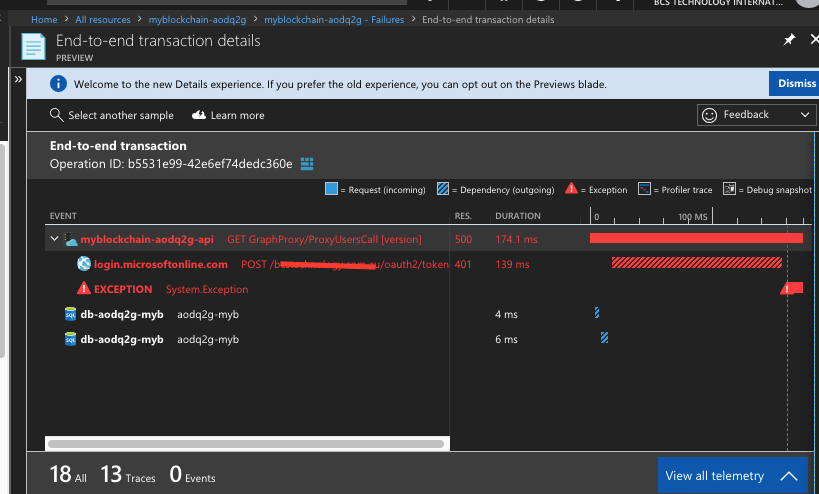The width and height of the screenshot is (819, 494).
Task: Click the Request (incoming) legend swatch
Action: coord(331,189)
